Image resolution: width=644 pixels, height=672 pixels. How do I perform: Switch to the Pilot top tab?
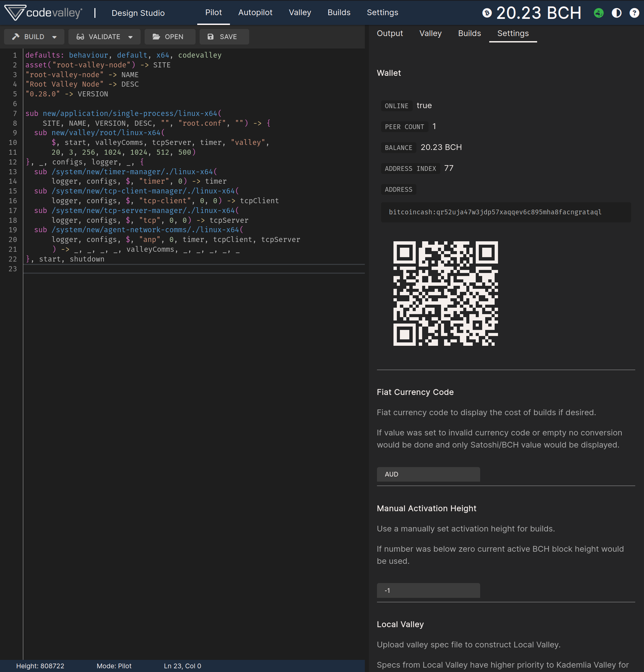coord(213,13)
